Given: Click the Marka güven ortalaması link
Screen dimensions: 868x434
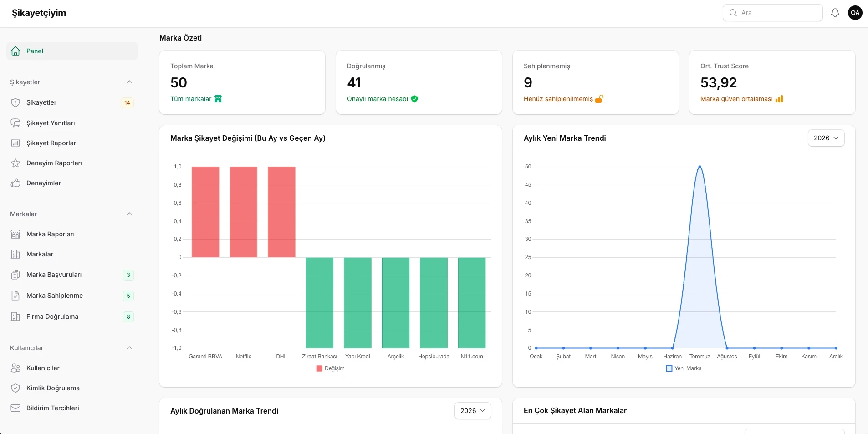Looking at the screenshot, I should (x=736, y=99).
